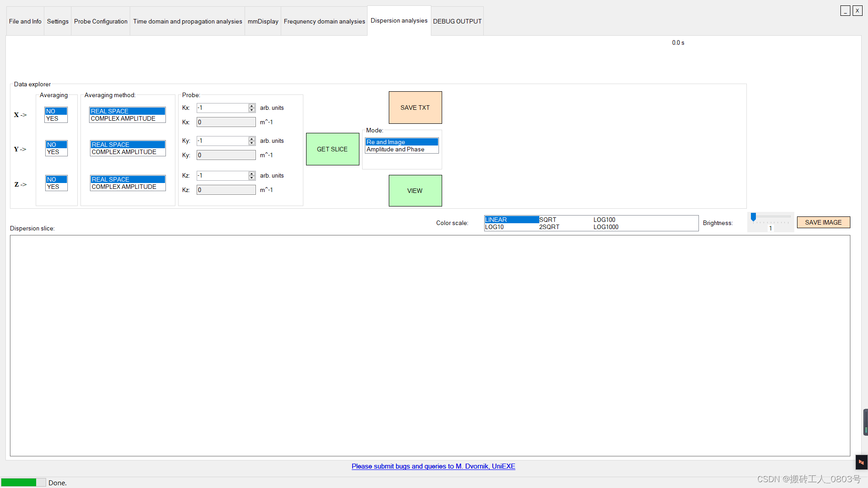The height and width of the screenshot is (488, 868).
Task: Choose REAL SPACE method for X
Action: click(x=127, y=111)
